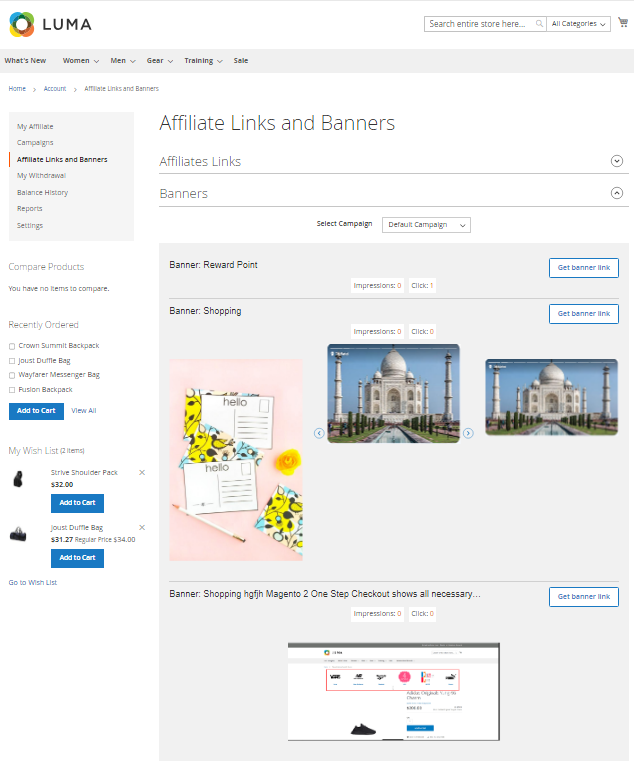The height and width of the screenshot is (761, 634).
Task: Remove Strive Shoulder Pack from wish list
Action: pos(142,472)
